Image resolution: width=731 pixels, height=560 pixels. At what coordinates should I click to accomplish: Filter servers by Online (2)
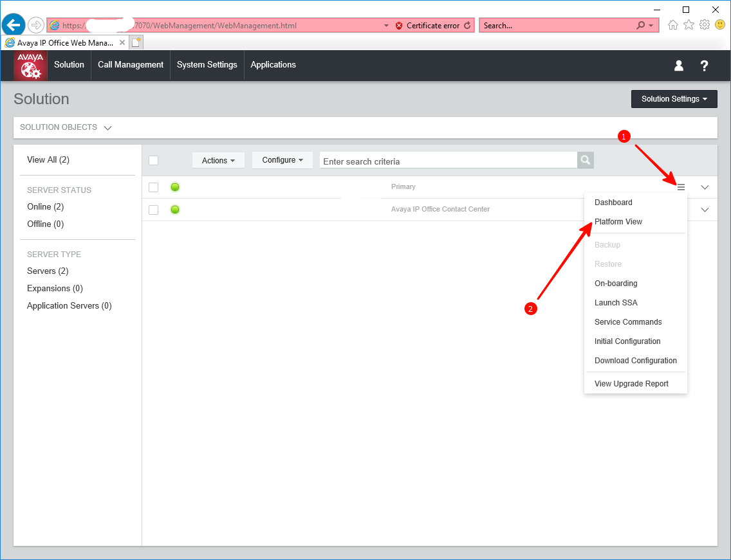45,207
